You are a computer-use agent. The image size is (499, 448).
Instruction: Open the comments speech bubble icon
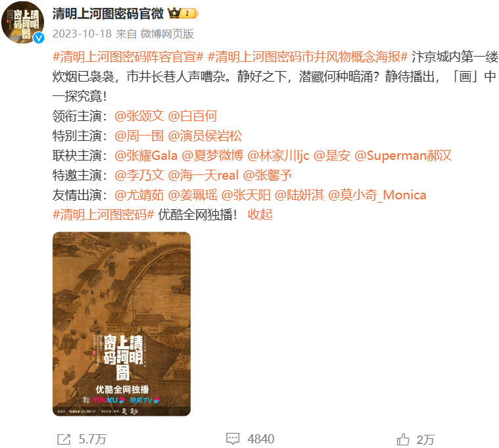[233, 439]
